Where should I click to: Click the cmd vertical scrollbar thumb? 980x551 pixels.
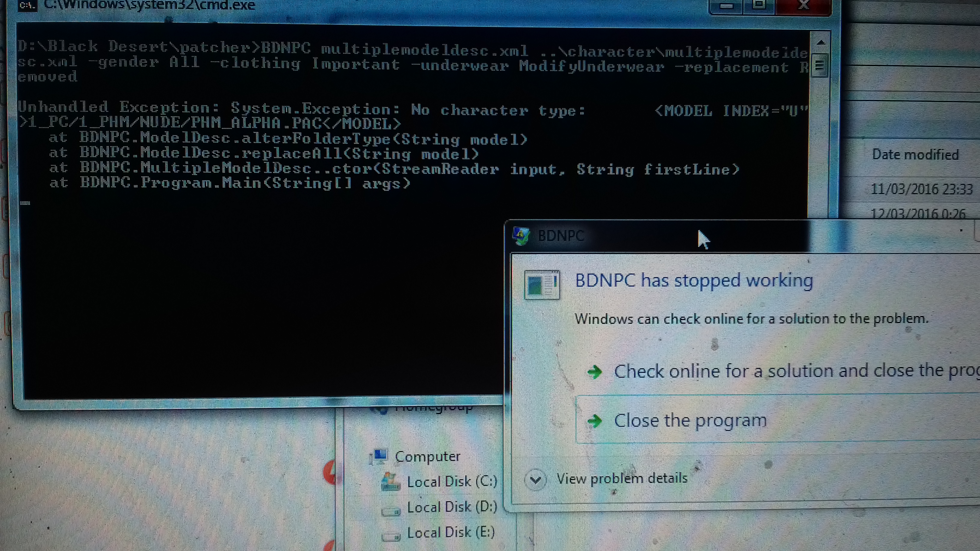[x=819, y=66]
